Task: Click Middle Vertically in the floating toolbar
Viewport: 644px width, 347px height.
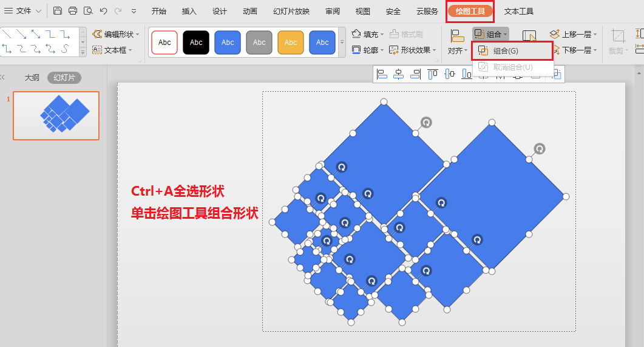Action: [450, 74]
